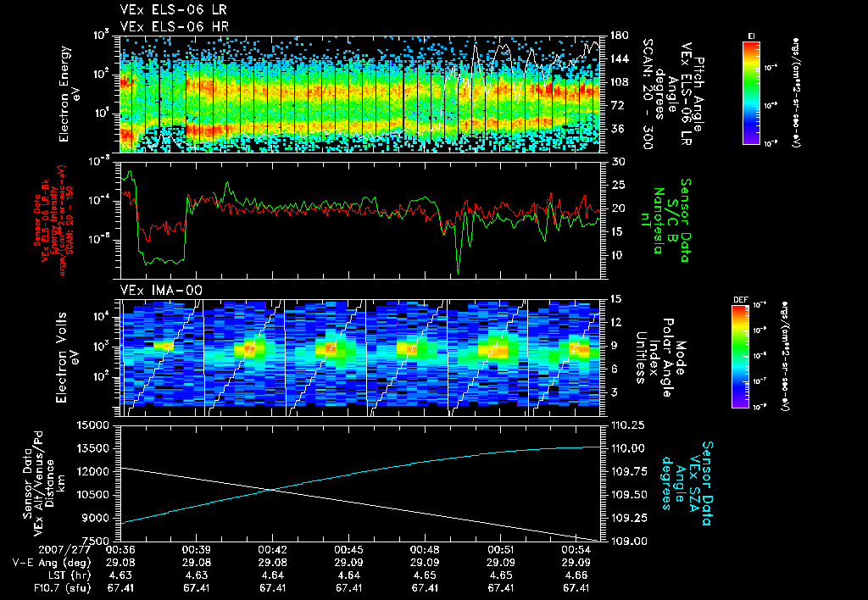The width and height of the screenshot is (868, 600).
Task: Click the F10.7 (sfu) row label
Action: (62, 588)
